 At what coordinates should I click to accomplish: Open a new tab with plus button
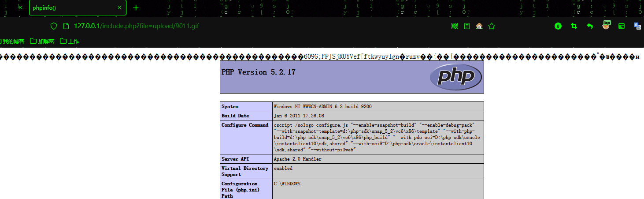pos(136,8)
